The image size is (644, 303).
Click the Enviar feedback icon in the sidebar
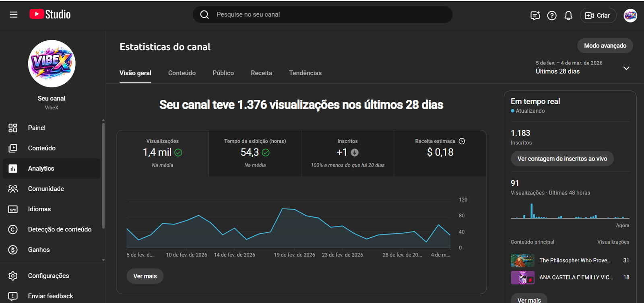click(x=13, y=296)
